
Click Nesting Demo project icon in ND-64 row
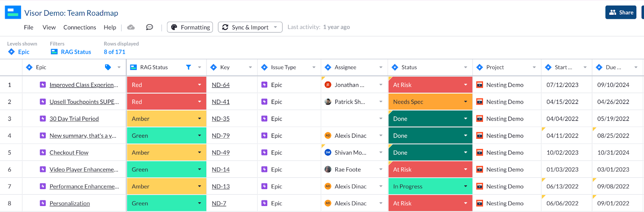point(479,85)
